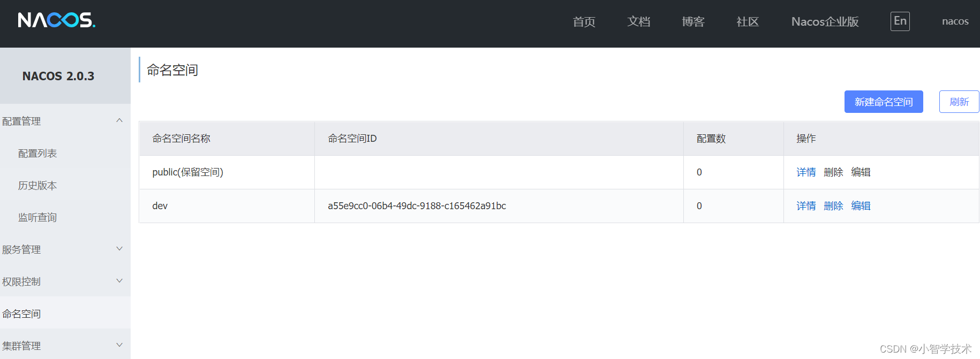Select 命名空间 in the sidebar
Screen dimensions: 980x359
coord(65,314)
